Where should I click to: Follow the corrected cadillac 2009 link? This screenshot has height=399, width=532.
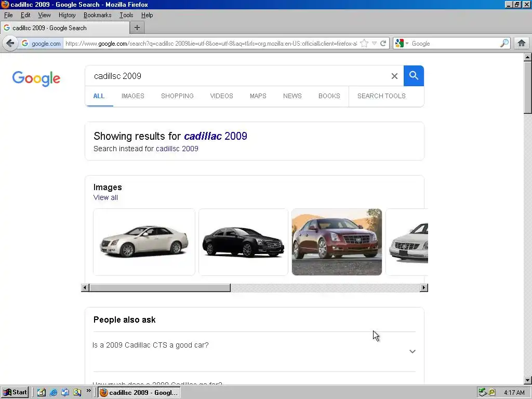[216, 136]
